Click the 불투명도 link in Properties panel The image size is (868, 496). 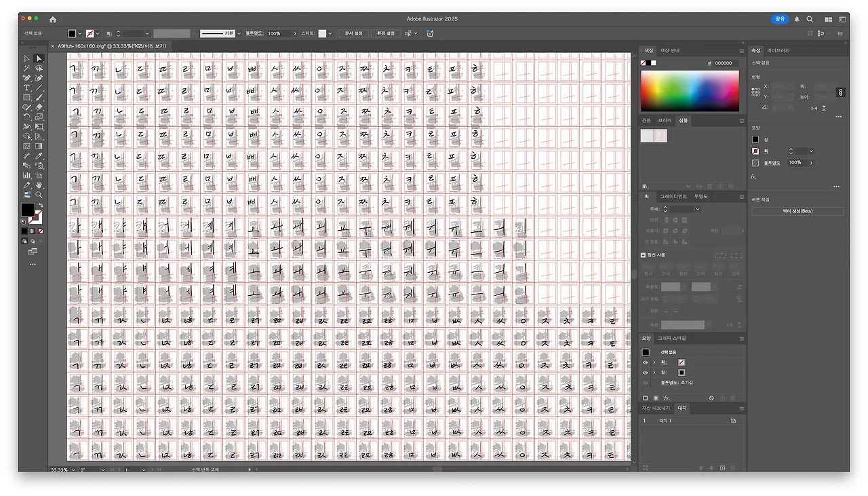772,163
